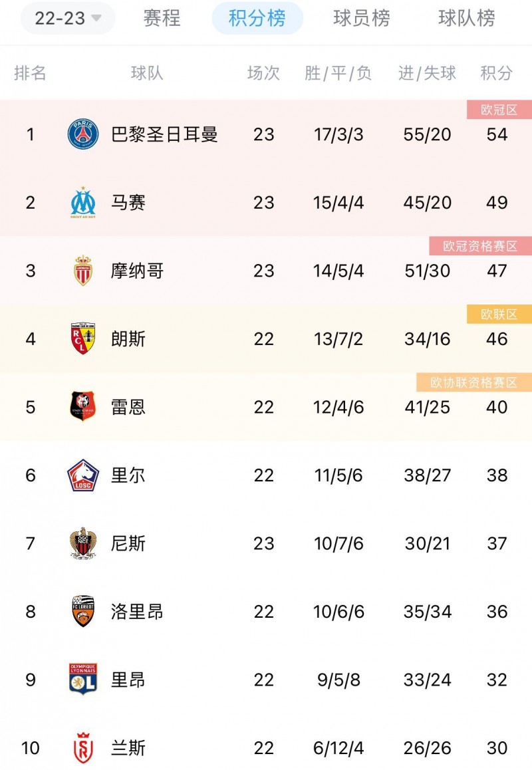The width and height of the screenshot is (532, 770).
Task: Click the RC Lens club badge
Action: (83, 338)
